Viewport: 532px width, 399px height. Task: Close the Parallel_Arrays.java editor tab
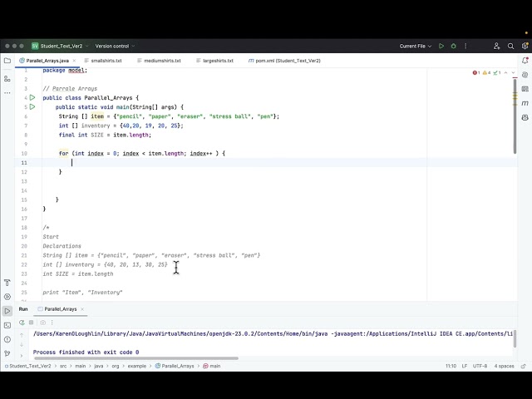pyautogui.click(x=74, y=61)
